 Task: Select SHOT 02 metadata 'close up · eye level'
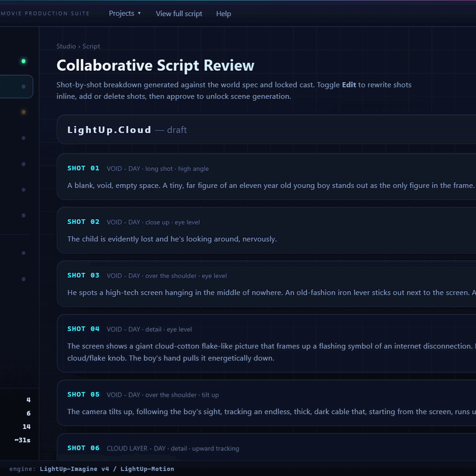pyautogui.click(x=173, y=222)
